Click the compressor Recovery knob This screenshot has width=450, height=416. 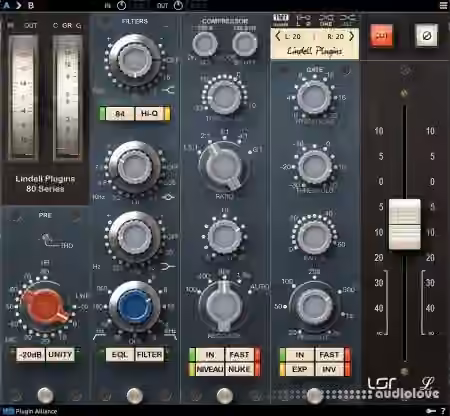pos(224,306)
